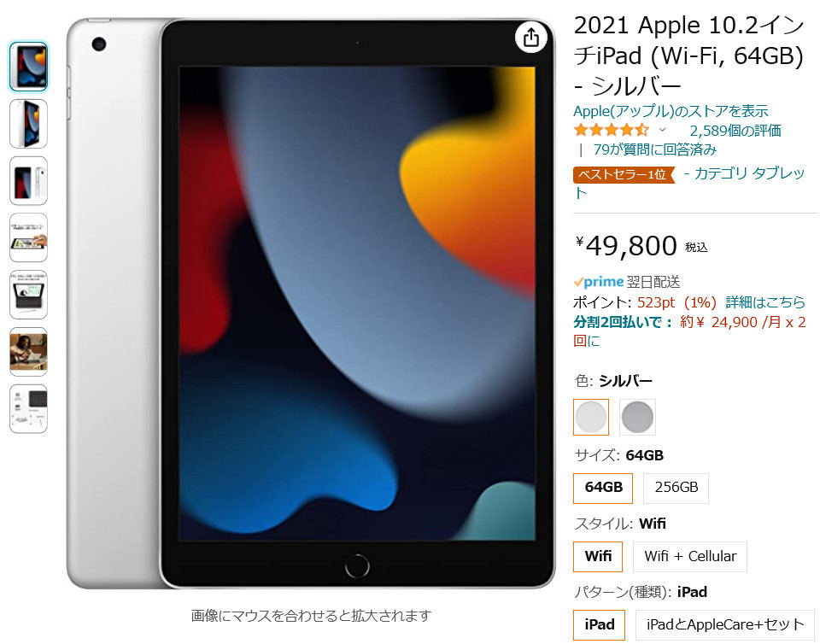The height and width of the screenshot is (644, 820).
Task: Choose the space gray color swatch
Action: pyautogui.click(x=637, y=417)
